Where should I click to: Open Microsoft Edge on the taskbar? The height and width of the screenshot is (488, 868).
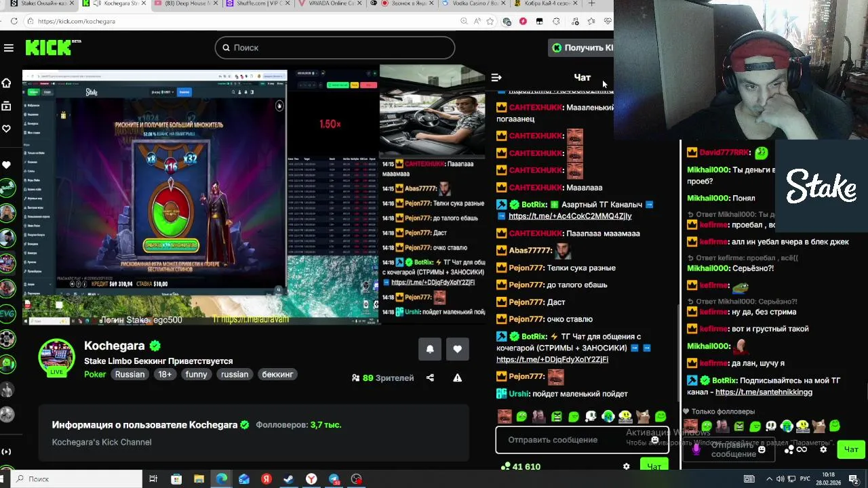coord(222,479)
